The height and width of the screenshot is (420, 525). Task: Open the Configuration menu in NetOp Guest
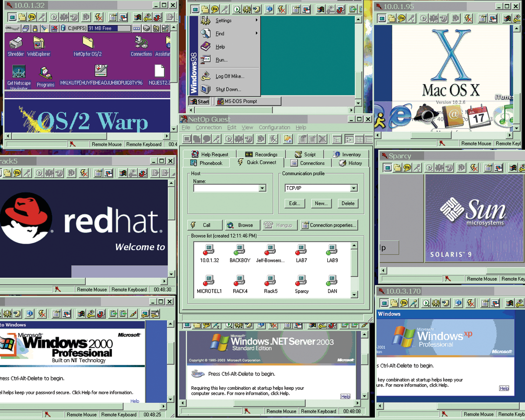pos(274,127)
